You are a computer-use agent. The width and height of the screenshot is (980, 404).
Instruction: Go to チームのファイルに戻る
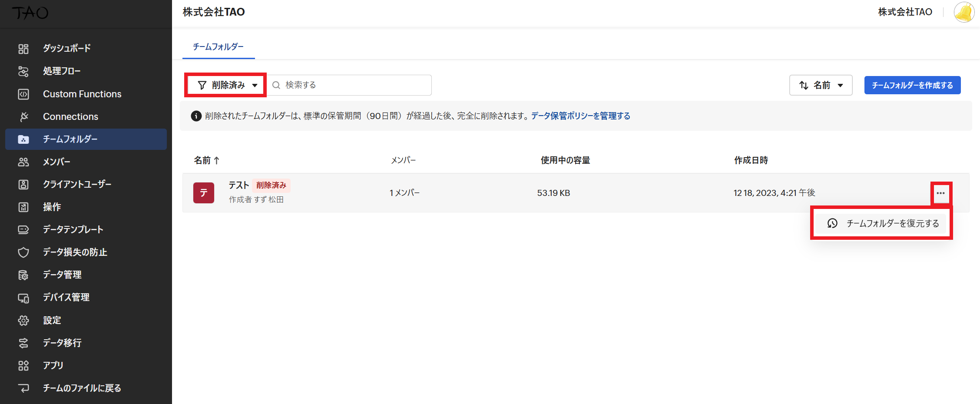click(82, 388)
